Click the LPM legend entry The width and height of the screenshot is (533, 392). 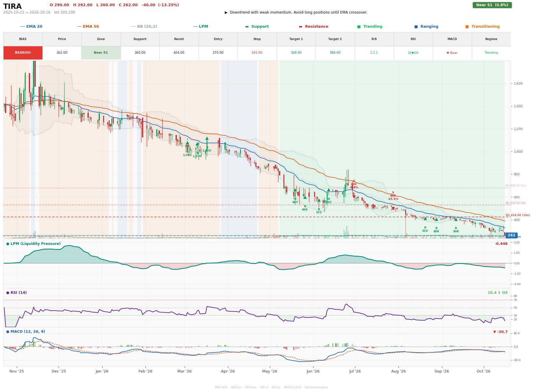click(200, 27)
